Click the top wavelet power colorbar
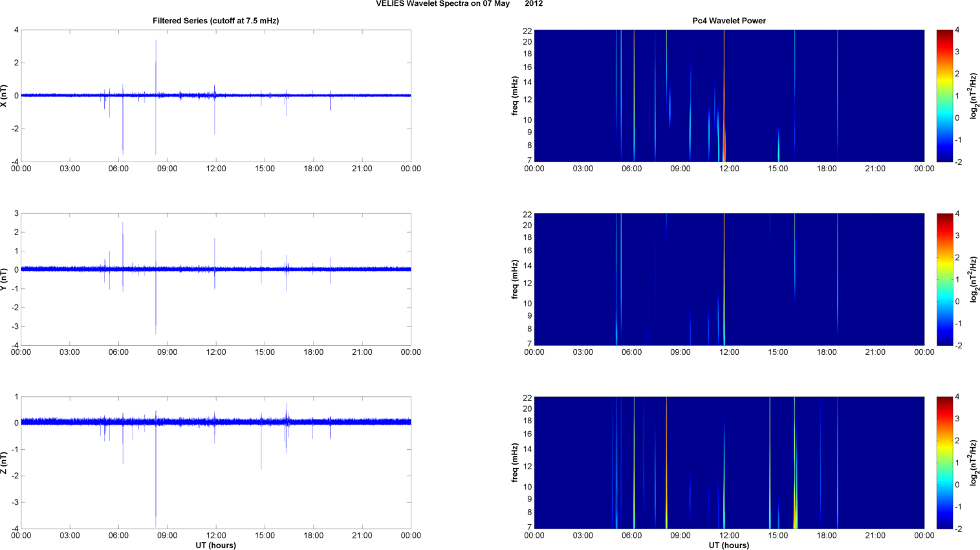The height and width of the screenshot is (550, 980). point(944,96)
